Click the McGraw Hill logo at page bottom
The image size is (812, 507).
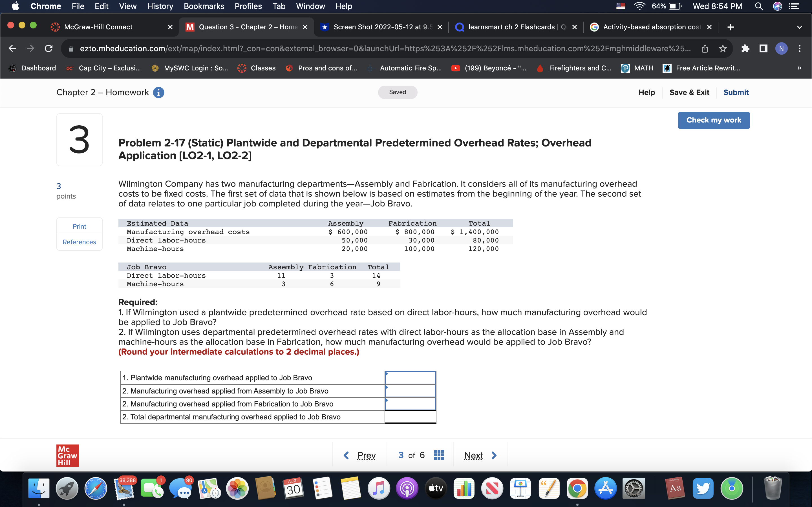tap(67, 455)
